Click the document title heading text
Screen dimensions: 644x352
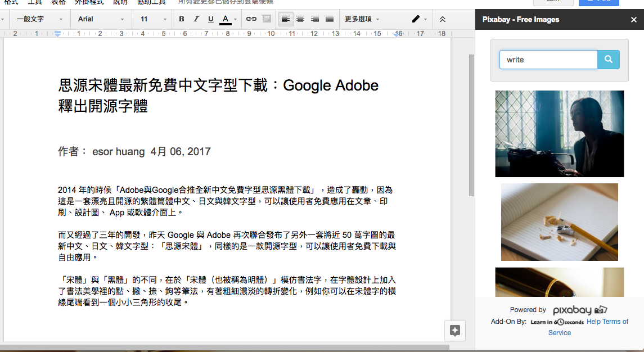[x=218, y=95]
